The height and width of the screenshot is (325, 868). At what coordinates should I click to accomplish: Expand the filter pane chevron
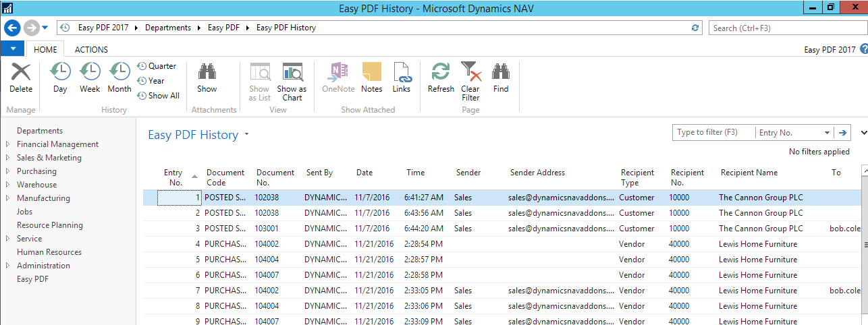[x=864, y=132]
